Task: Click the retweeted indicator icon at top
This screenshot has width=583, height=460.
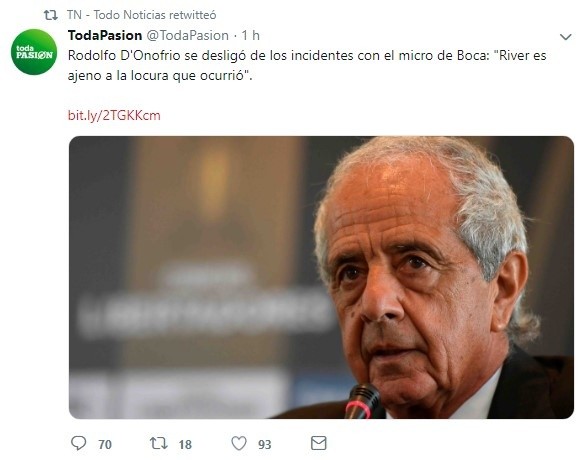Action: pos(51,15)
